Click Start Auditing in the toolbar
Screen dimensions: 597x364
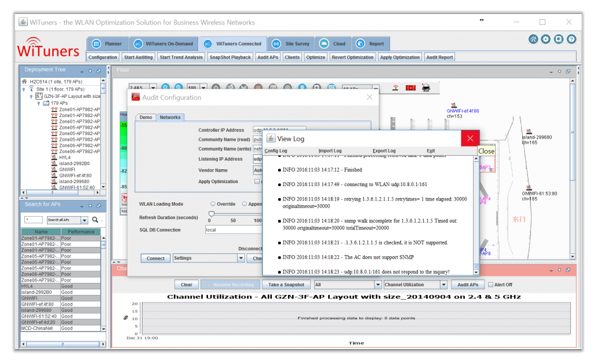[138, 57]
